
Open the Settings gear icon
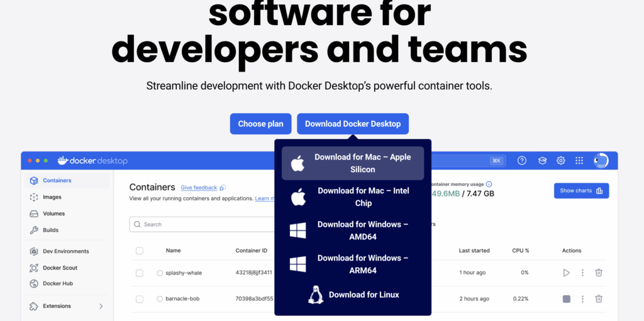(x=560, y=161)
